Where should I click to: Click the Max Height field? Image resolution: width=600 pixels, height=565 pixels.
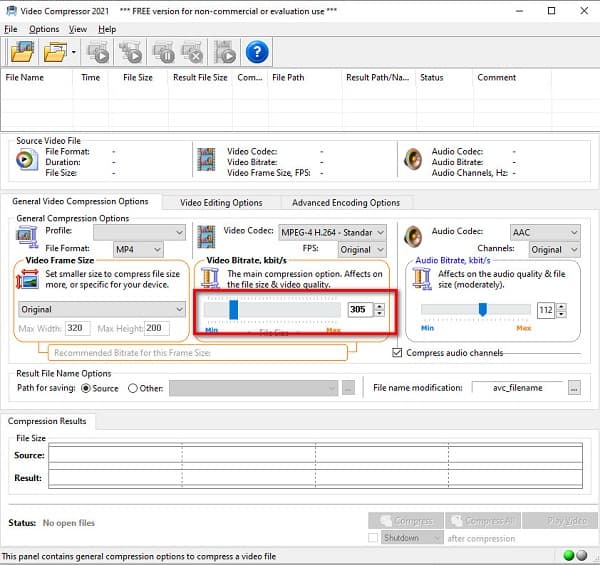pyautogui.click(x=157, y=328)
